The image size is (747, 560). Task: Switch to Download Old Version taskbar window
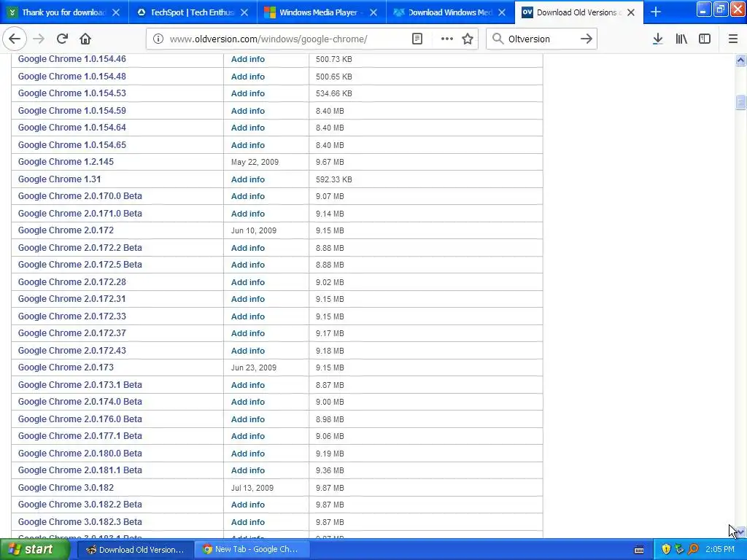pyautogui.click(x=135, y=550)
